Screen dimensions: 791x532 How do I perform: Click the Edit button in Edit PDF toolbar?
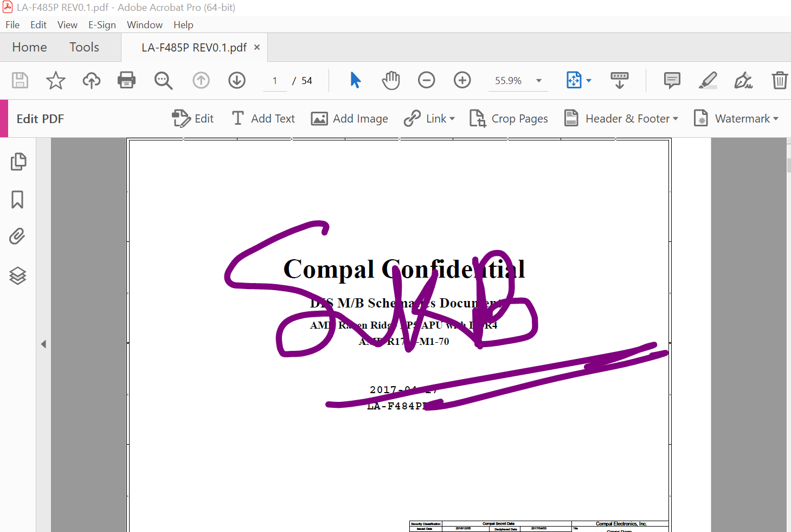[x=192, y=118]
